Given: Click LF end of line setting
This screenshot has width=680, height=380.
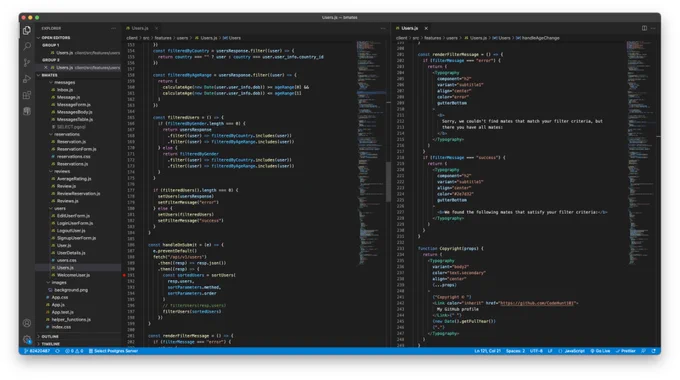Looking at the screenshot, I should [550, 351].
